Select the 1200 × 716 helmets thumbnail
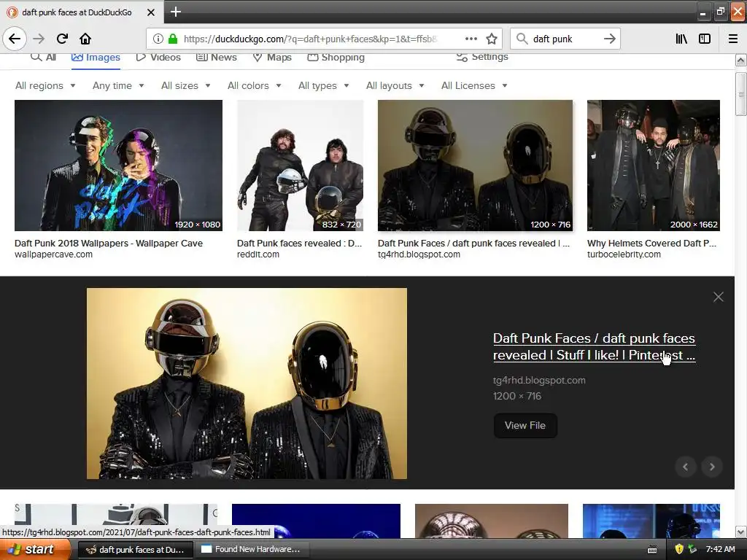The image size is (747, 560). [475, 166]
